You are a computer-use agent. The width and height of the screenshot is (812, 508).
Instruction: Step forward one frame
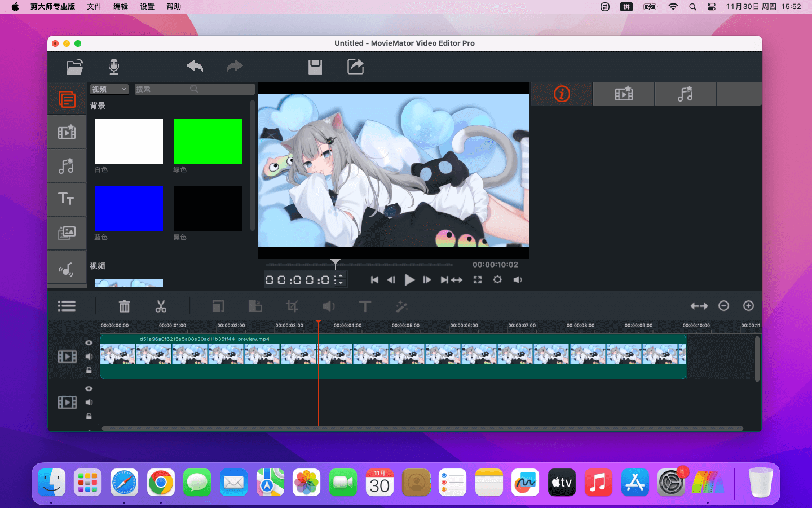[x=427, y=280]
